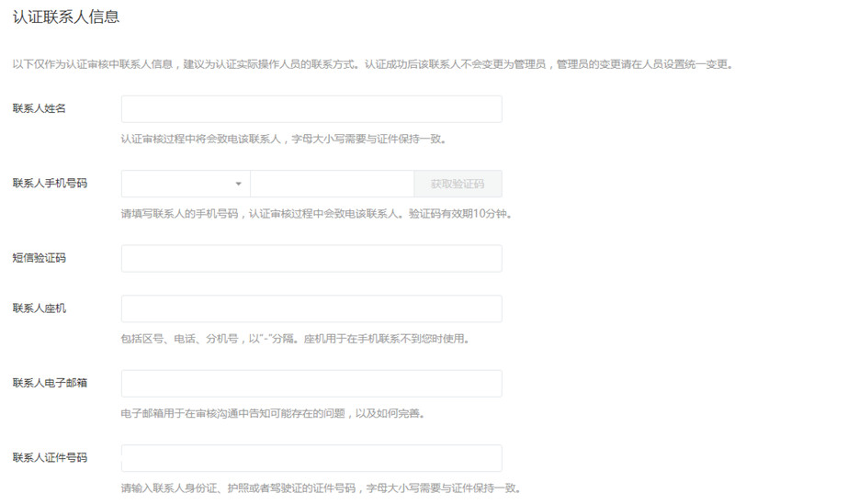
Task: Click the 联系人电子邮箱 label
Action: tap(50, 383)
